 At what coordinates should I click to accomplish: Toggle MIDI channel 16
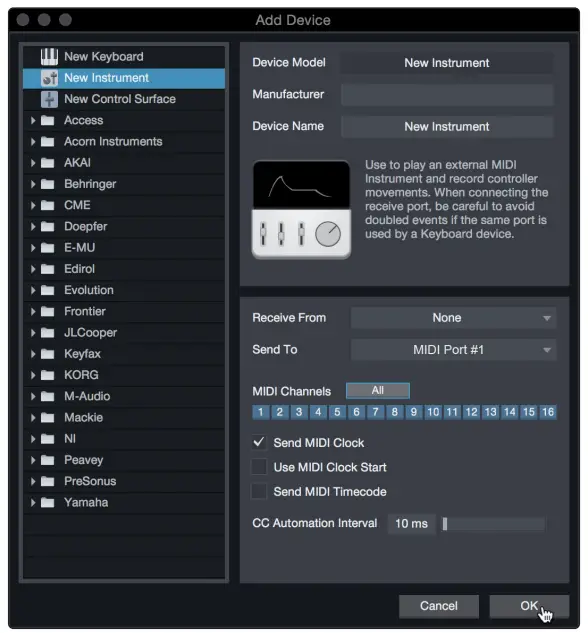(x=548, y=412)
